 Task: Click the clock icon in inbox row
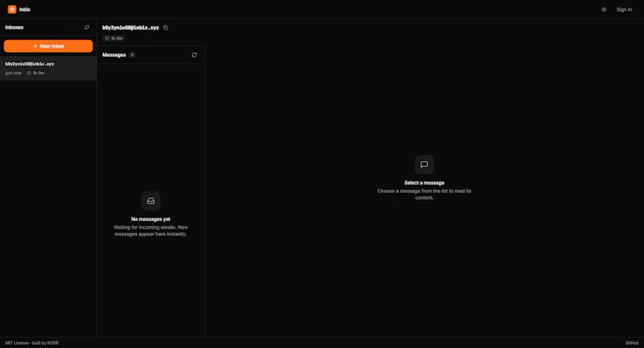point(29,73)
